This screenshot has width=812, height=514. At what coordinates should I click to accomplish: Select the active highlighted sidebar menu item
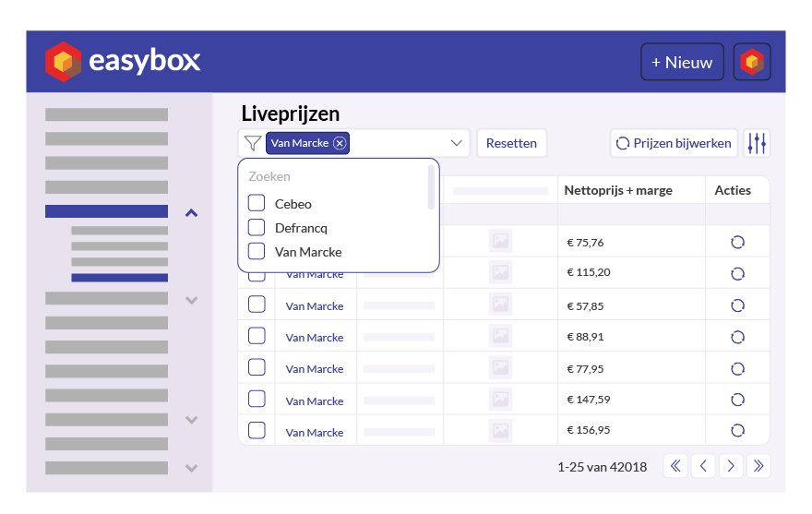pyautogui.click(x=107, y=211)
